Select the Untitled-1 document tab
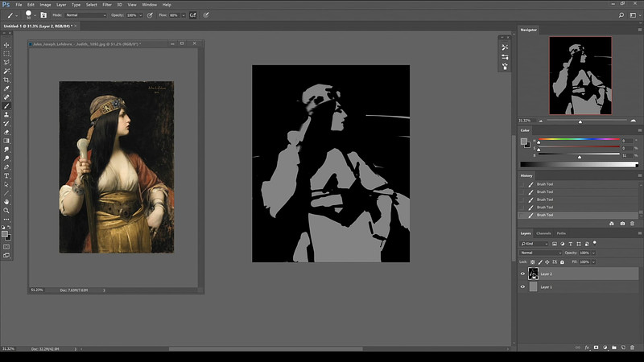644x362 pixels. click(38, 26)
